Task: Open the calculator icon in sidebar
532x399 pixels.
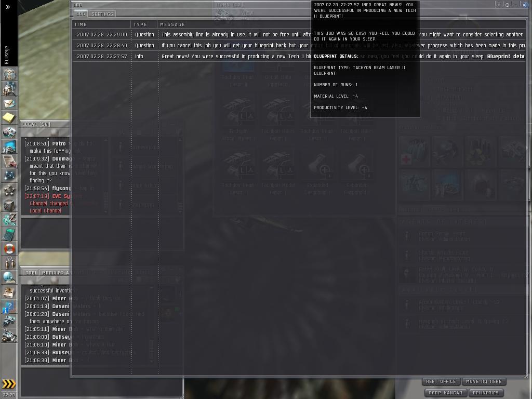Action: [x=9, y=234]
